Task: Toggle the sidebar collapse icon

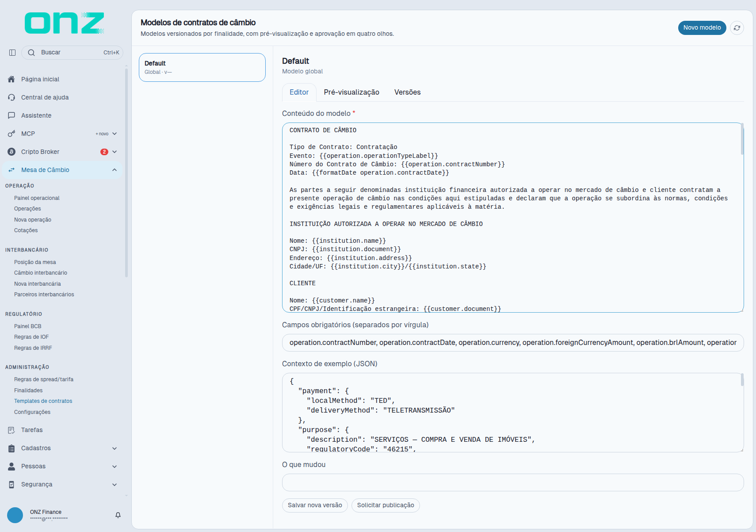Action: 12,53
